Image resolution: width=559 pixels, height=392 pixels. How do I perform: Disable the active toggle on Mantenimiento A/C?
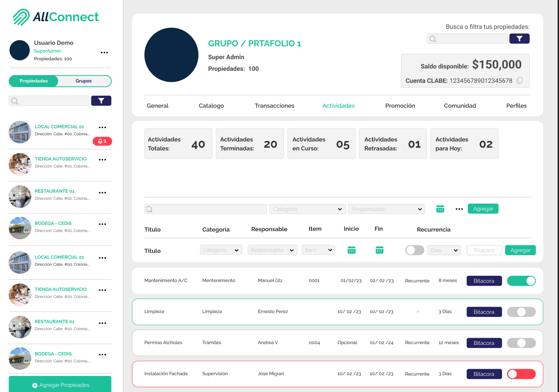tap(521, 280)
